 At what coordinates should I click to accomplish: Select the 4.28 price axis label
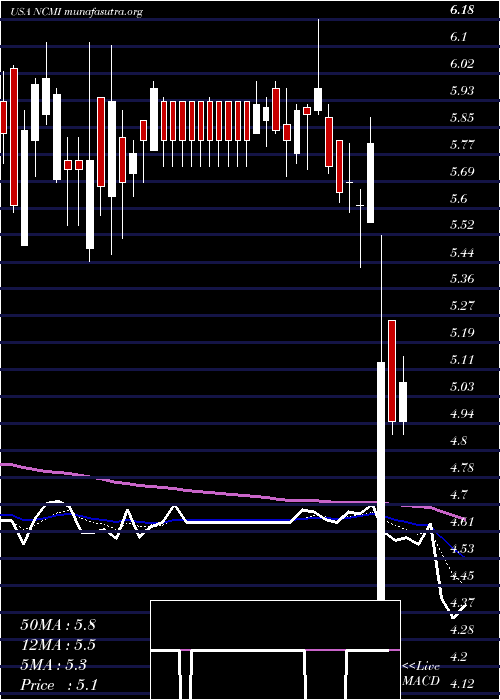click(x=462, y=629)
